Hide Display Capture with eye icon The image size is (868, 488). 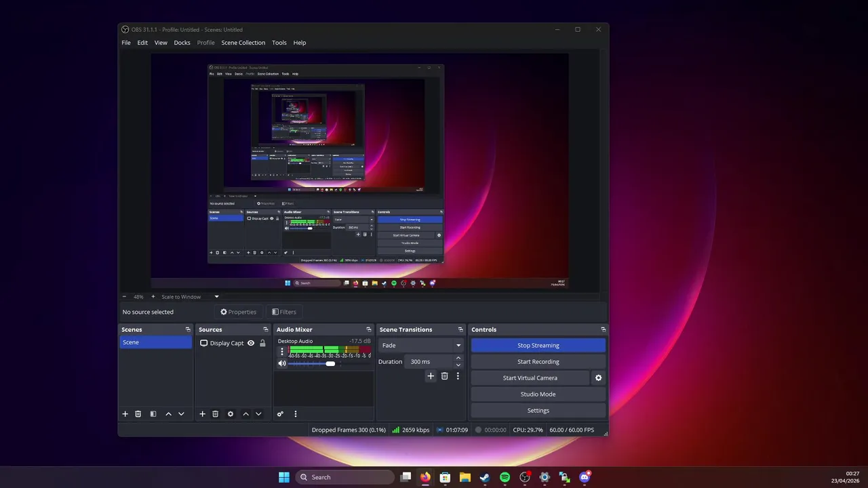click(x=251, y=343)
